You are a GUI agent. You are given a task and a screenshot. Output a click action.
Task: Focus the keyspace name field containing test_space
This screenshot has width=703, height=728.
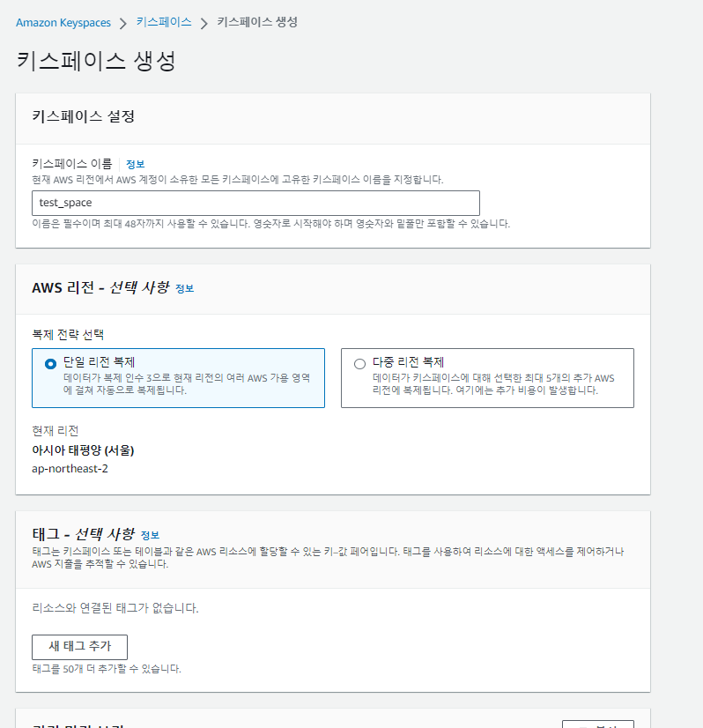coord(255,203)
